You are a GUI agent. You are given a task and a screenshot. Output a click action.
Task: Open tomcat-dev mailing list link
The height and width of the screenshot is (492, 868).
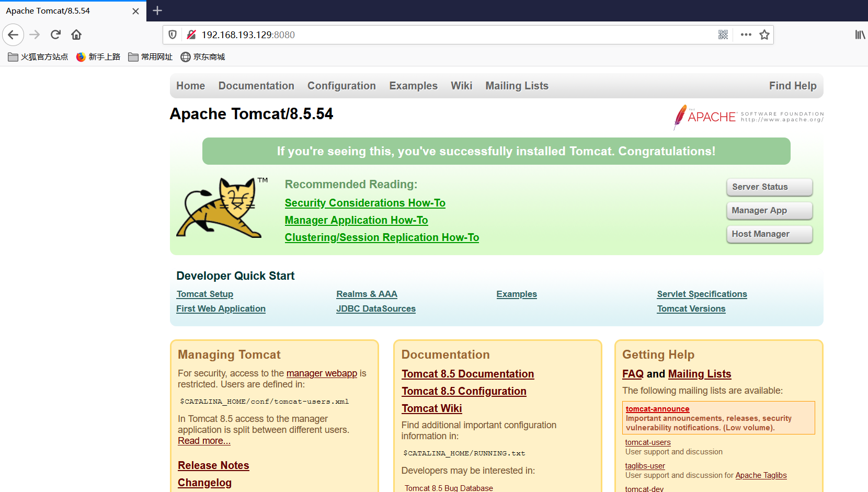point(644,489)
